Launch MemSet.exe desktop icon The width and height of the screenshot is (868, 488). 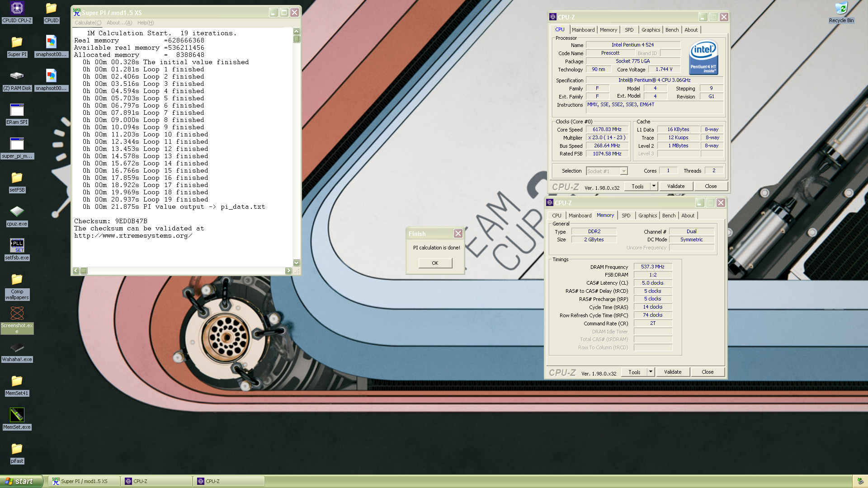point(17,419)
